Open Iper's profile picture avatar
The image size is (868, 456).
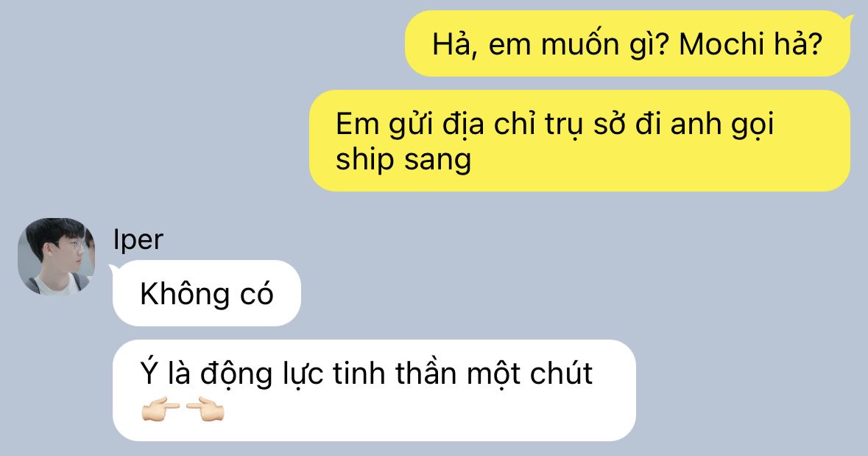[57, 256]
